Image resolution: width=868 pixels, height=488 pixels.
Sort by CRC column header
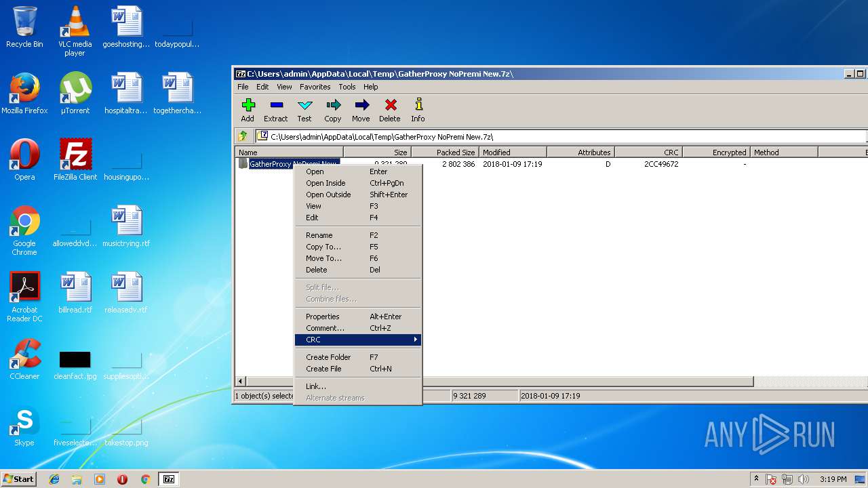click(649, 152)
